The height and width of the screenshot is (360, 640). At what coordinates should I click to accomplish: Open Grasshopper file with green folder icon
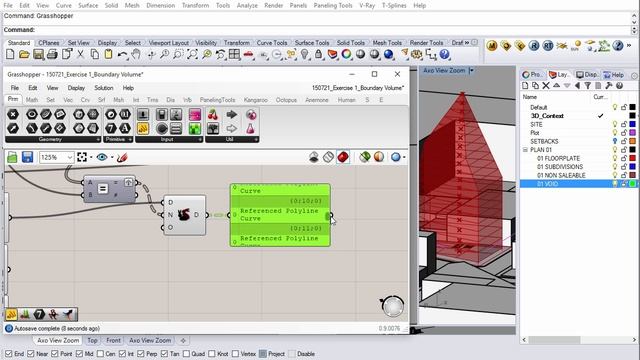(12, 157)
